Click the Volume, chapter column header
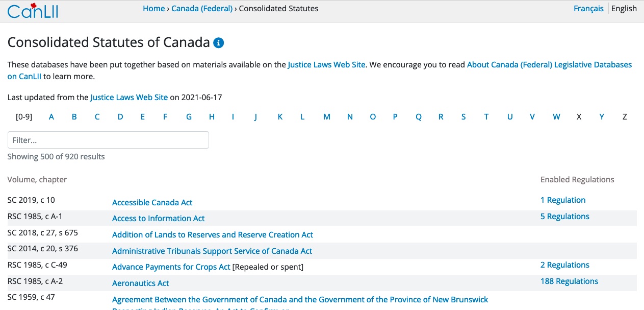Viewport: 644px width, 310px height. coord(37,180)
